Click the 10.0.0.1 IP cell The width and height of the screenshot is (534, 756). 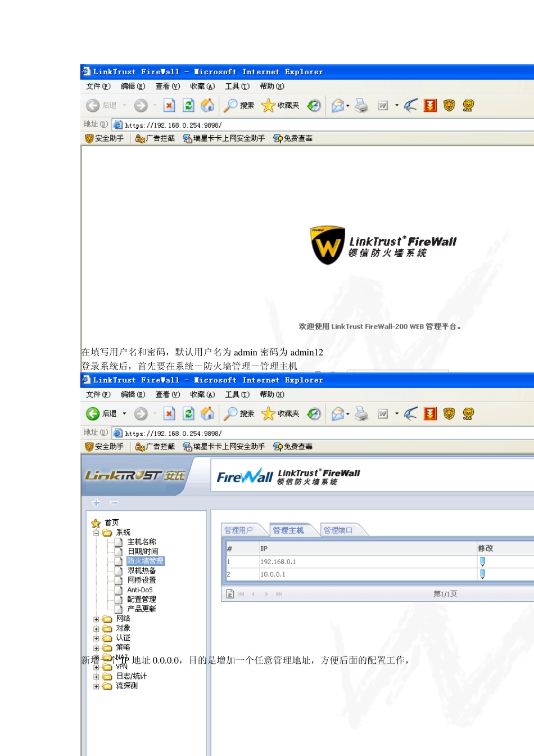pyautogui.click(x=367, y=574)
